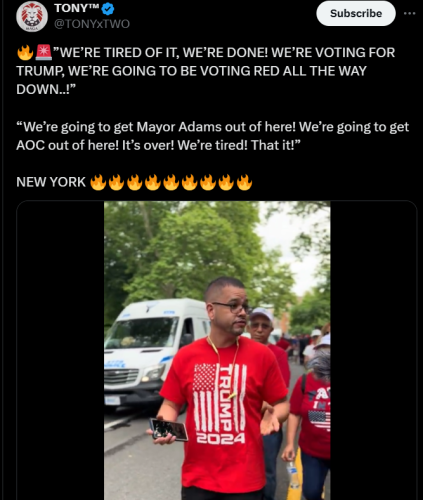
Task: Open the three-dot more options menu
Action: 409,13
